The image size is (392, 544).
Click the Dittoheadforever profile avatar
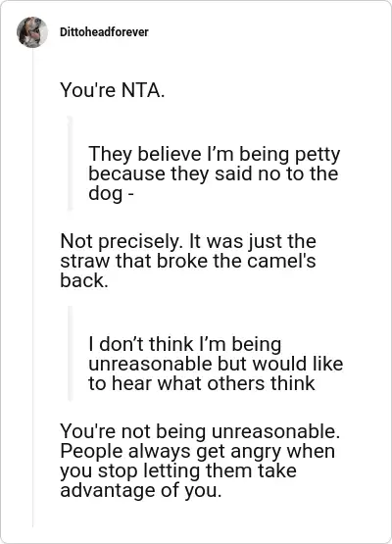coord(32,32)
